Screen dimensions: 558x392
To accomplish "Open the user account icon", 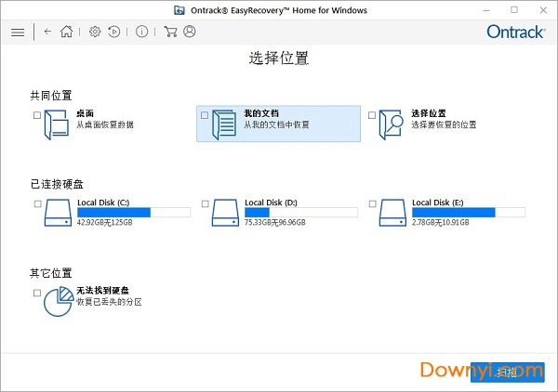I will (190, 32).
